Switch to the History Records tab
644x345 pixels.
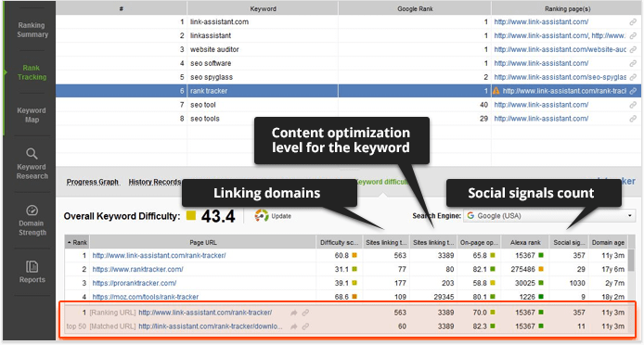coord(155,182)
